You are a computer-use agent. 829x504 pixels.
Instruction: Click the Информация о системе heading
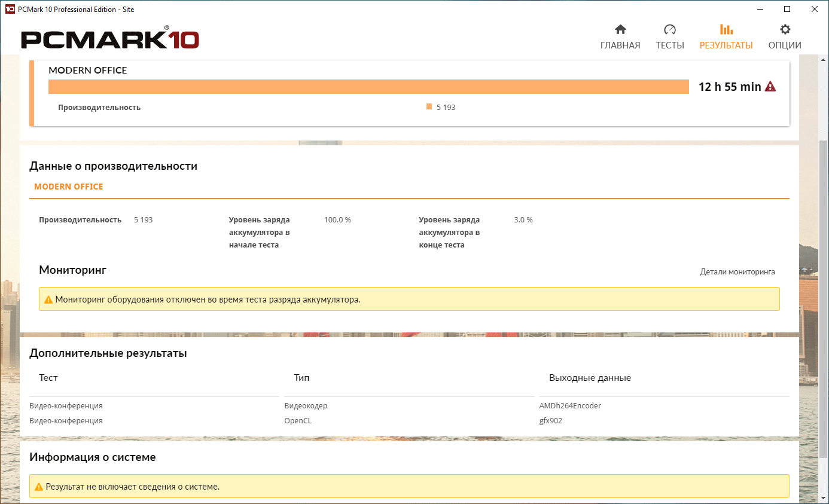pyautogui.click(x=93, y=457)
